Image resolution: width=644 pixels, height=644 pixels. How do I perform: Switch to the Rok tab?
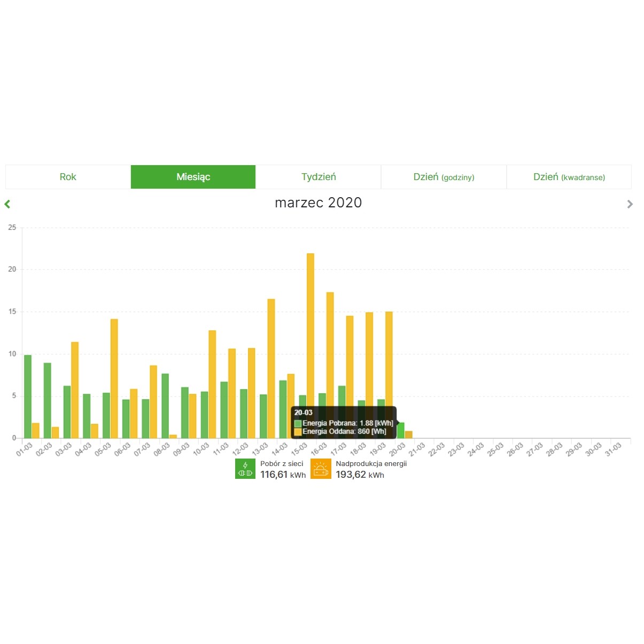click(68, 177)
